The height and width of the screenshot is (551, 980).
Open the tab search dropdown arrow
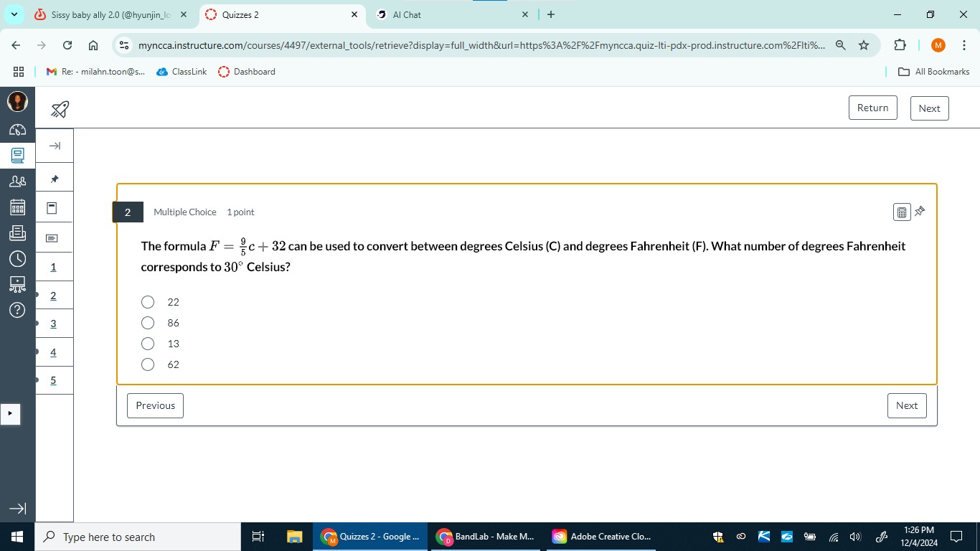pos(14,14)
